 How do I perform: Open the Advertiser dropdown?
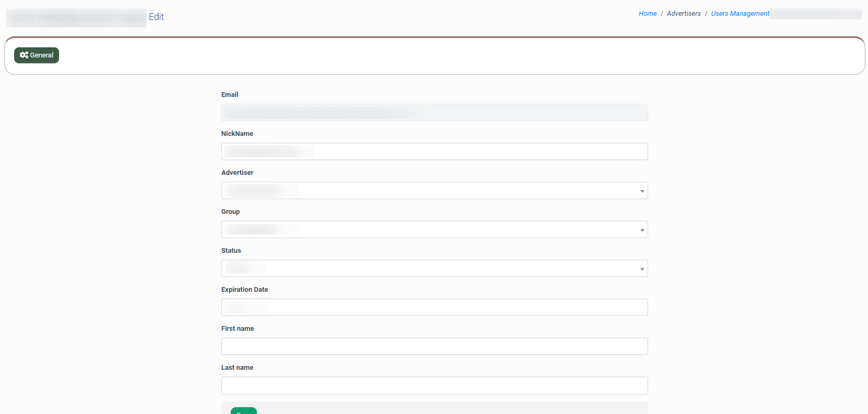(x=434, y=191)
